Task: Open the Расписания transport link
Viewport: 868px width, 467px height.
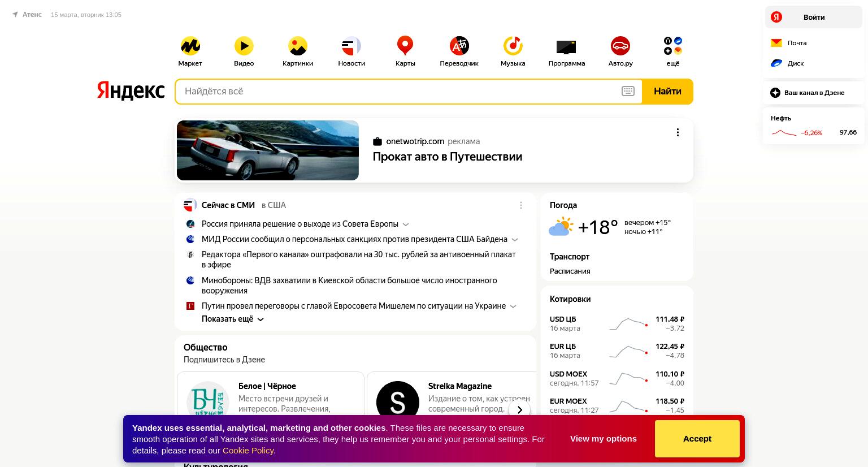Action: click(x=570, y=271)
